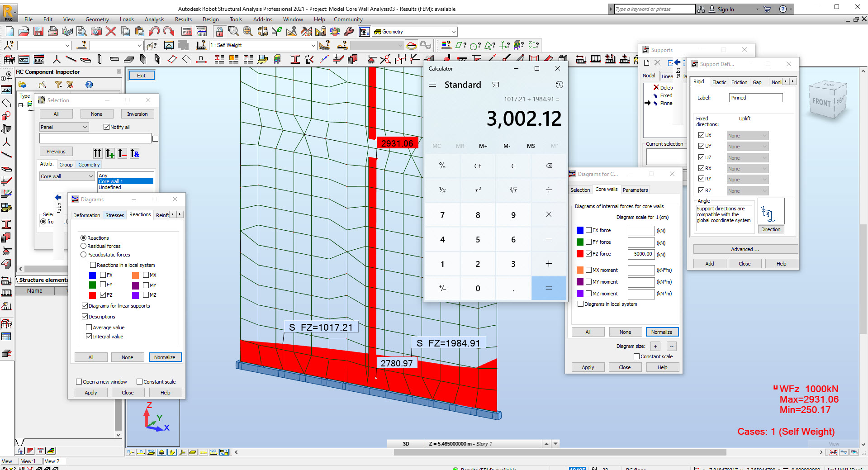Open the Analysis menu
Viewport: 868px width, 470px height.
coord(154,19)
